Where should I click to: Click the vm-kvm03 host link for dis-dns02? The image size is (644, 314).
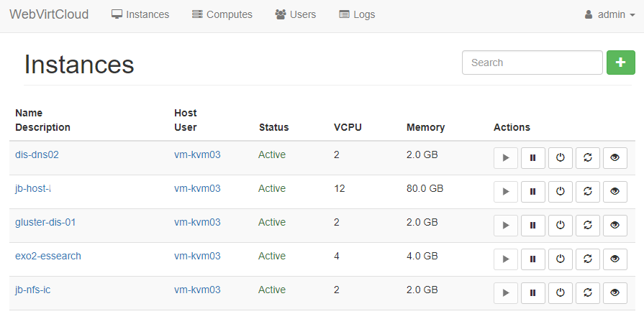(197, 154)
